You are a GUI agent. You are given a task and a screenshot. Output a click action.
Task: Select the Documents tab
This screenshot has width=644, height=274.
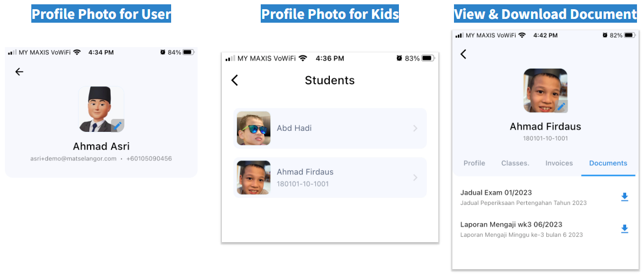[608, 163]
